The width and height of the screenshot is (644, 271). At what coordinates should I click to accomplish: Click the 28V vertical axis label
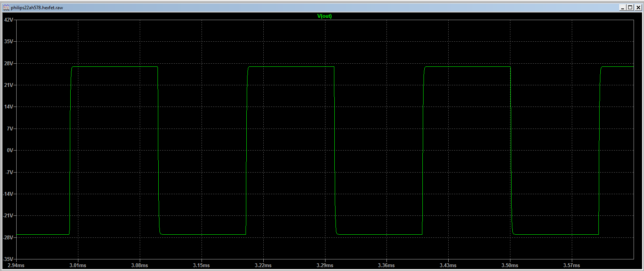(8, 63)
